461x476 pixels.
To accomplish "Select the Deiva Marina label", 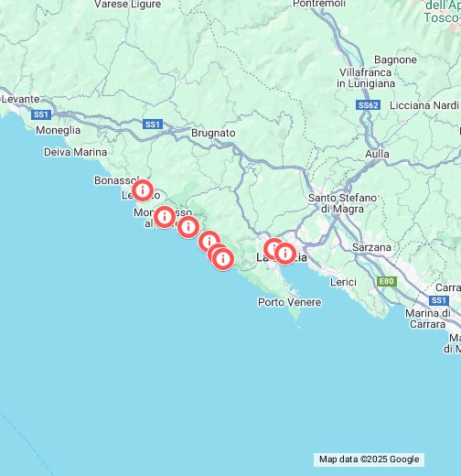I will click(75, 152).
